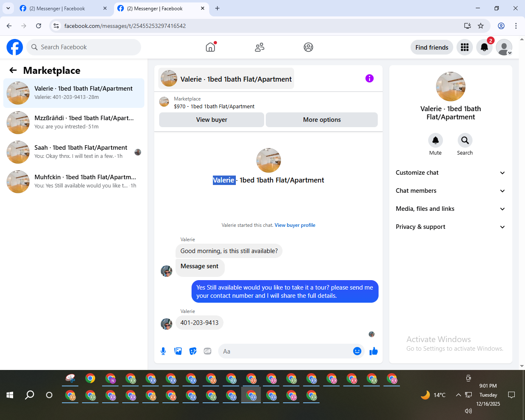Open the chat header Valerie listing button
Viewport: 525px width, 420px height.
coord(226,78)
